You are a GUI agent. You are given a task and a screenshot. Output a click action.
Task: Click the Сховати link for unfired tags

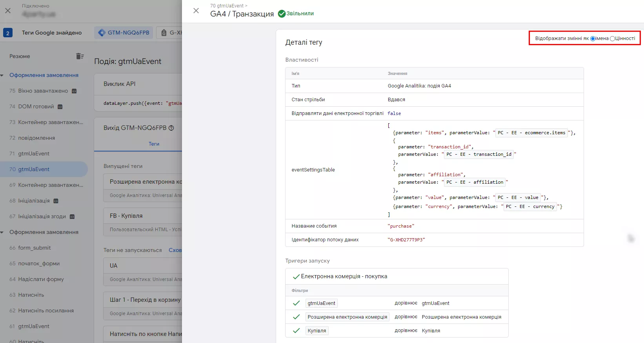(175, 250)
